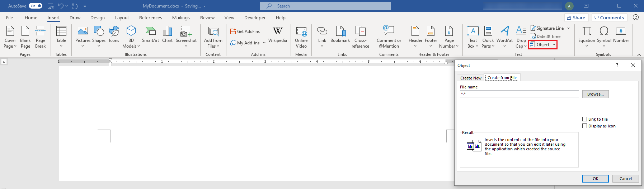Viewport: 644px width, 189px height.
Task: Click the Share button
Action: [576, 18]
